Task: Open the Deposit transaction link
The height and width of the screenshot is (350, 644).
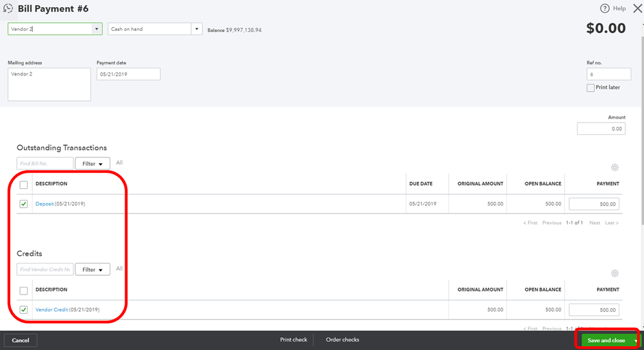Action: click(x=44, y=204)
